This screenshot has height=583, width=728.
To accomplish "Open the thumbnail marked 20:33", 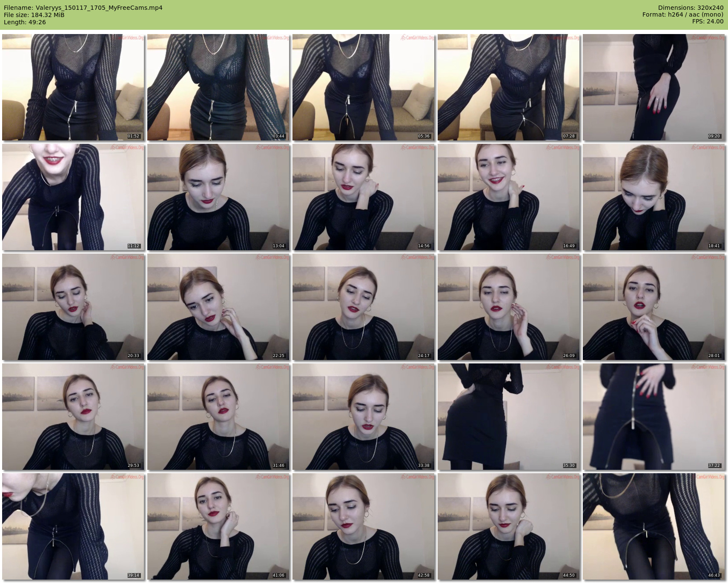I will point(73,307).
